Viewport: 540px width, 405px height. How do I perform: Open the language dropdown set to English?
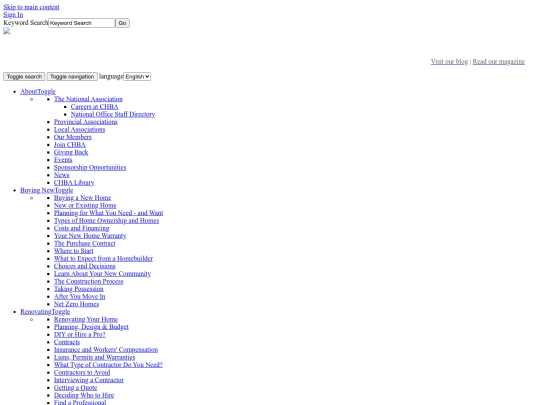click(x=137, y=76)
